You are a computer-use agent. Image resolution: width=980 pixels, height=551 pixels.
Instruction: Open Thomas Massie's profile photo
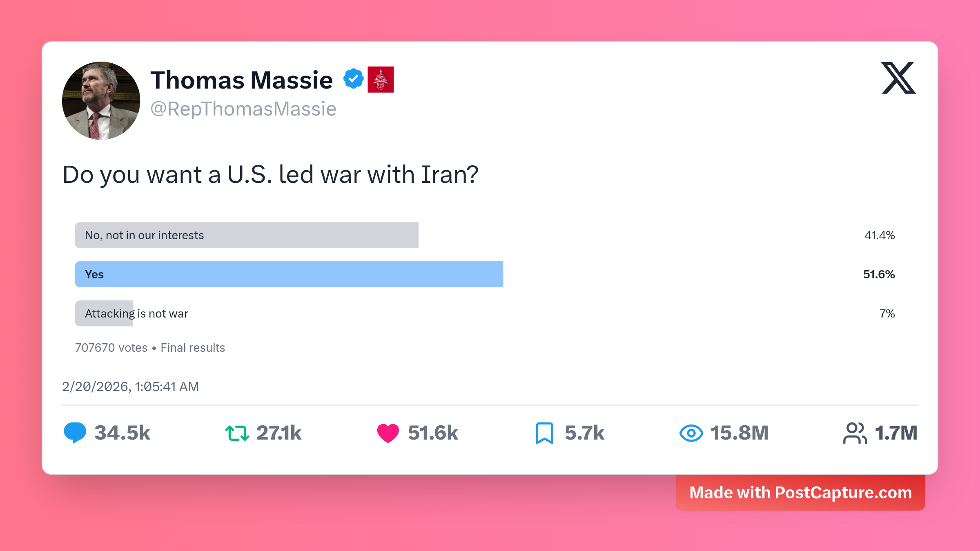click(101, 101)
